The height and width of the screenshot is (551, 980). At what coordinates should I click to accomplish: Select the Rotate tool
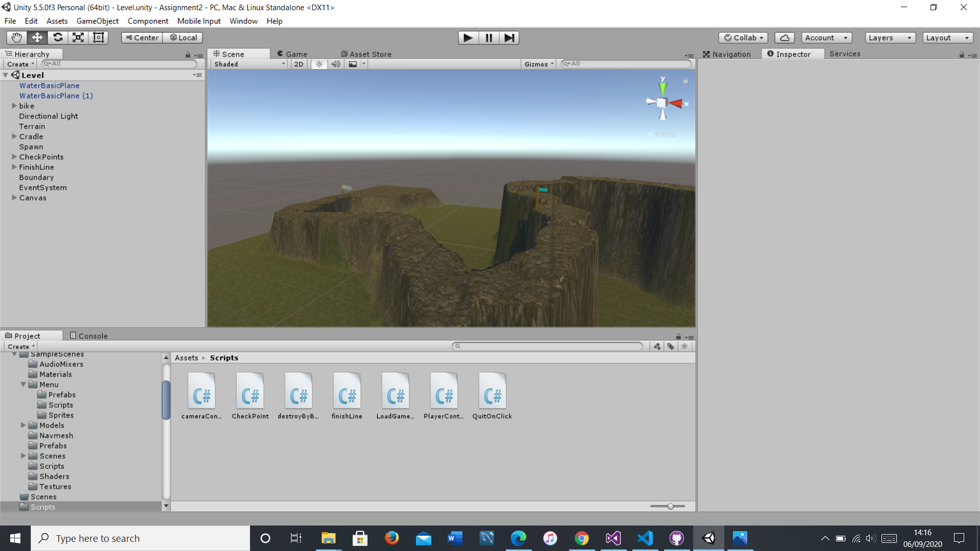click(x=58, y=38)
